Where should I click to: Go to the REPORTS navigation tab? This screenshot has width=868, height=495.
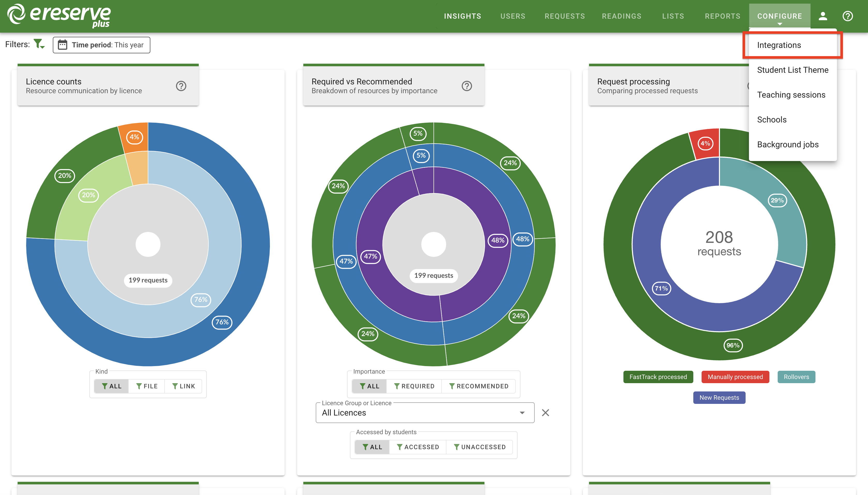pos(722,16)
